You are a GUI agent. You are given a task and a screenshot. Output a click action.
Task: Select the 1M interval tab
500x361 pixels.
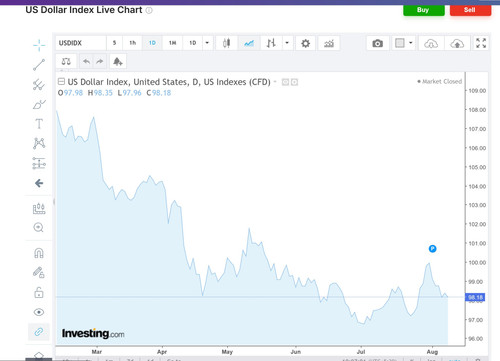tap(172, 43)
